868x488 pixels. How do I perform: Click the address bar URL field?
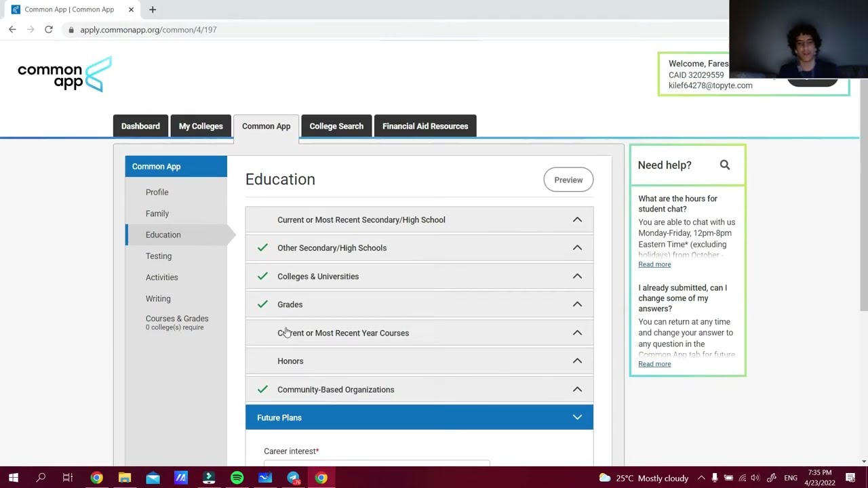tap(393, 30)
